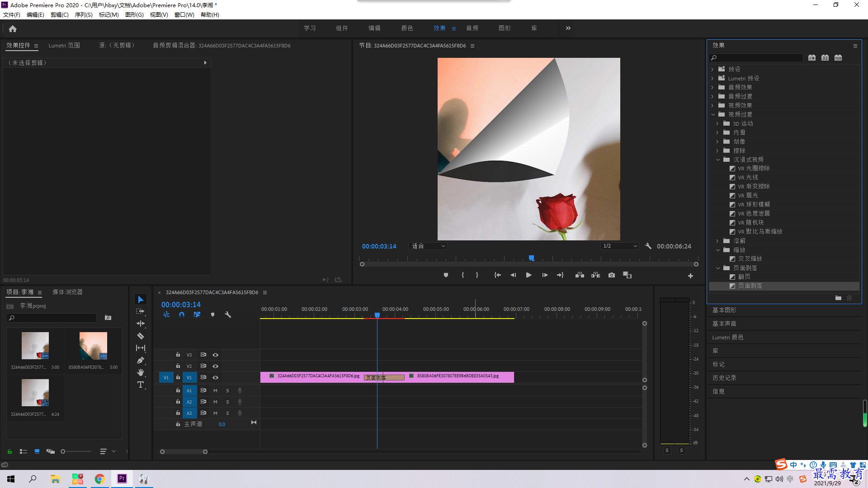
Task: Toggle V3 track output eye
Action: click(216, 355)
